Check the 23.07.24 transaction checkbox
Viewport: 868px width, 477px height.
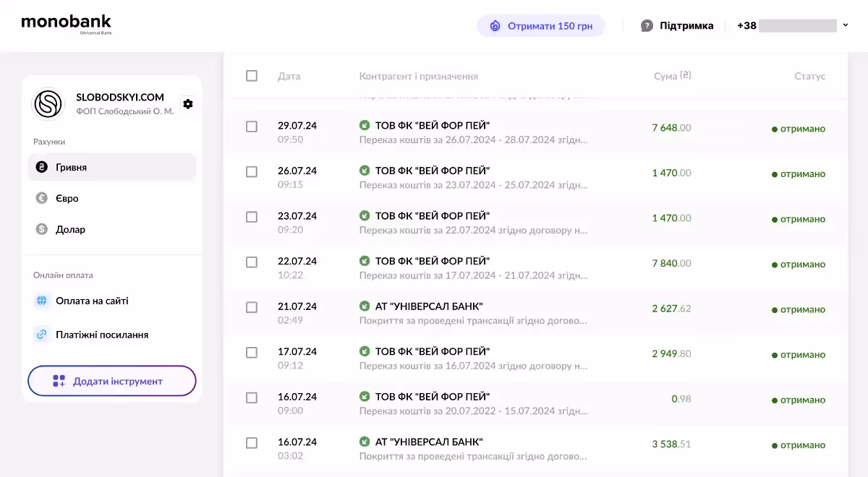point(252,217)
